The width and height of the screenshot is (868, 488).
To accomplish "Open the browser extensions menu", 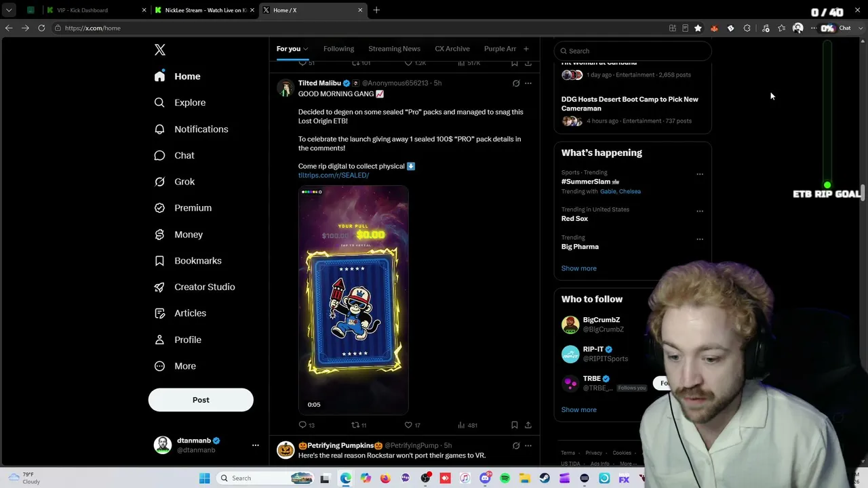I will click(747, 28).
